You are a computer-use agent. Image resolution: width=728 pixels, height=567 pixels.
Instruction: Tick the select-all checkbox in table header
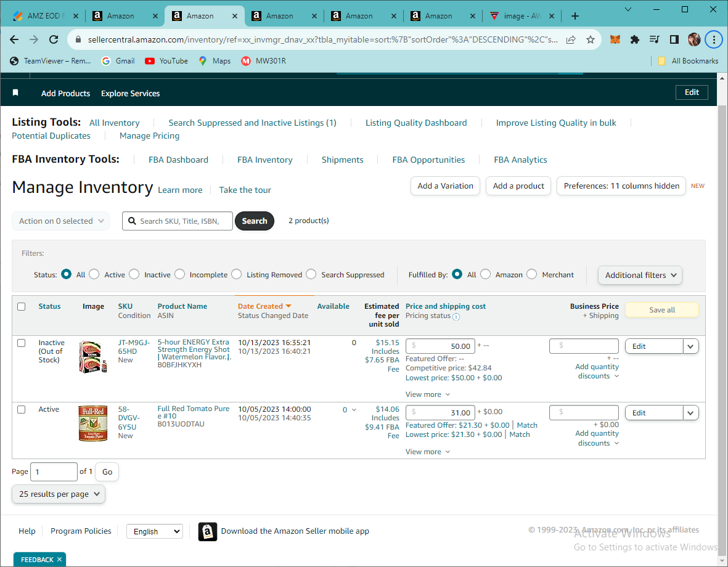(22, 306)
